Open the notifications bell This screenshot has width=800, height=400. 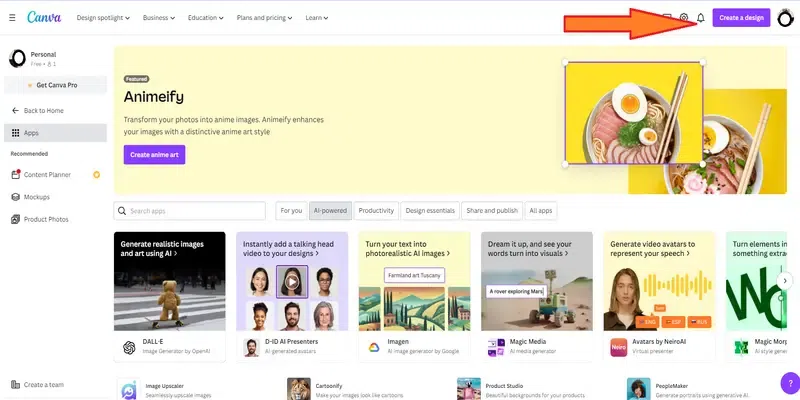[701, 18]
